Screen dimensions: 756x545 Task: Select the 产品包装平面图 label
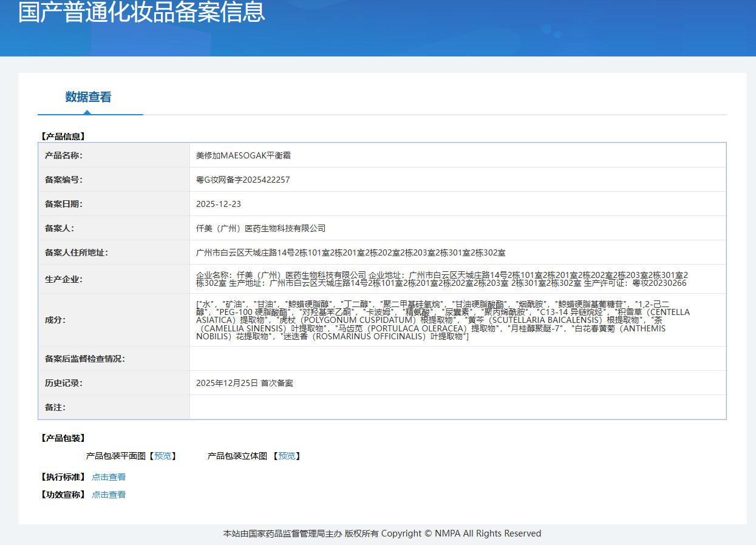point(116,456)
